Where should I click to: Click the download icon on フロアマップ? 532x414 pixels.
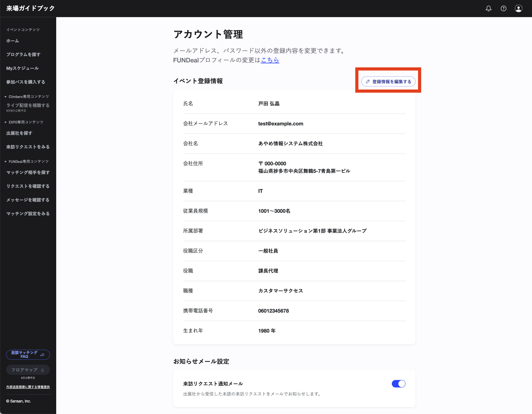point(42,370)
